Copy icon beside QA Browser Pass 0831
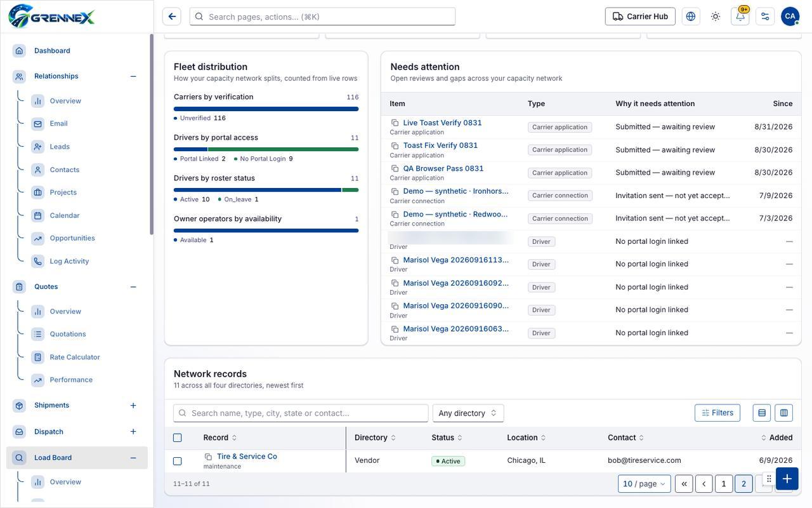812x508 pixels. click(x=395, y=168)
